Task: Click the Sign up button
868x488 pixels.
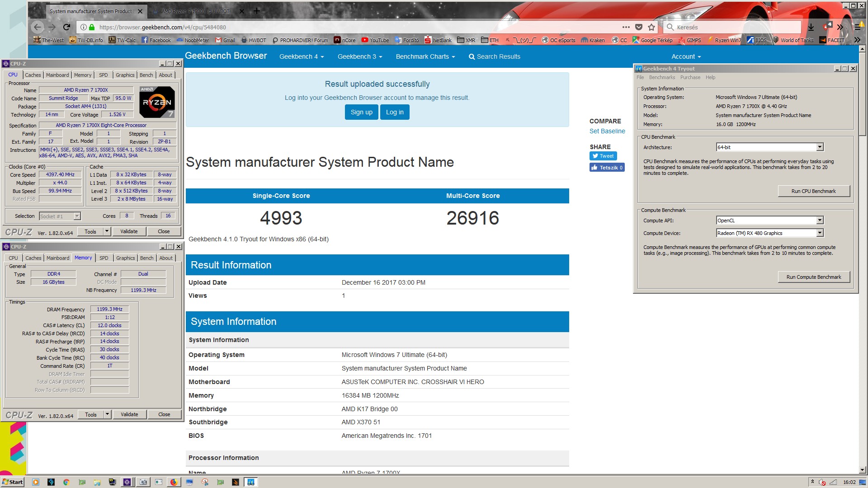Action: pos(362,112)
